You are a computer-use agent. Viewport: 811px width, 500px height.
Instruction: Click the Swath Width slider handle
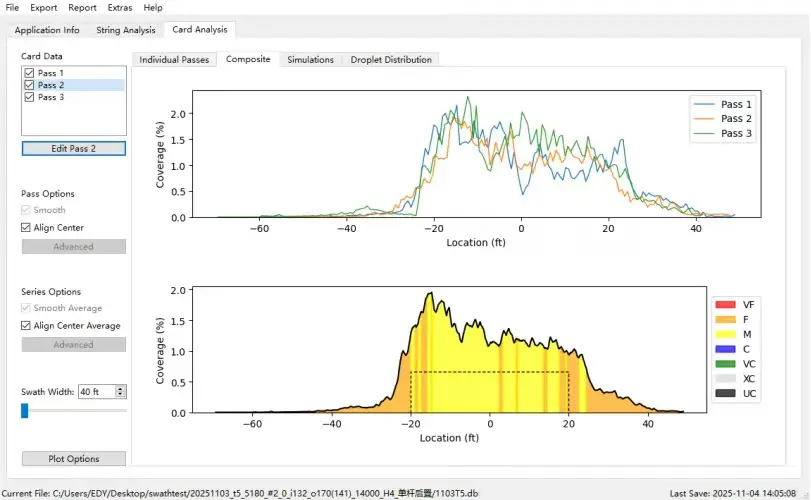click(x=25, y=410)
